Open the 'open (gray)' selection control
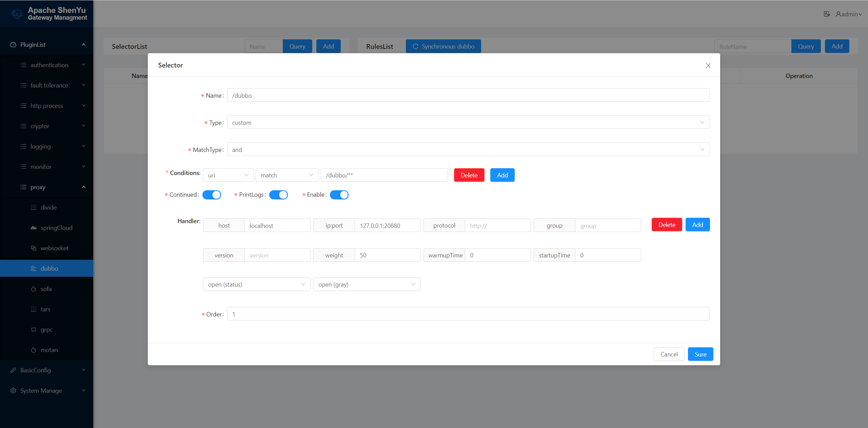This screenshot has width=868, height=428. click(367, 284)
